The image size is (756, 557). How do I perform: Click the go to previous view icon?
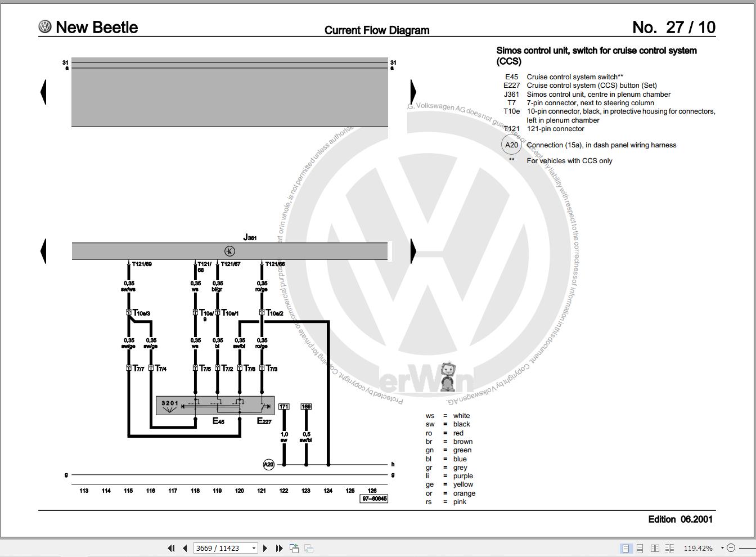294,548
